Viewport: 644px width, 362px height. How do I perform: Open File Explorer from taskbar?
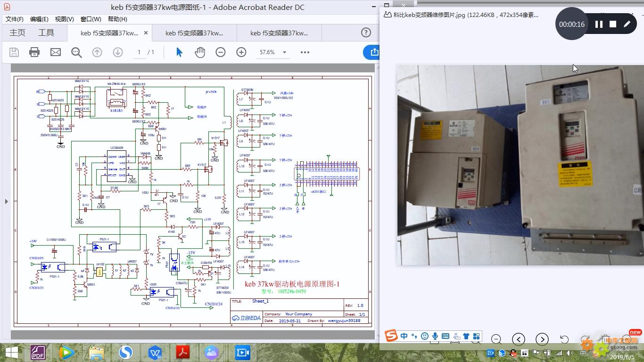(x=97, y=353)
